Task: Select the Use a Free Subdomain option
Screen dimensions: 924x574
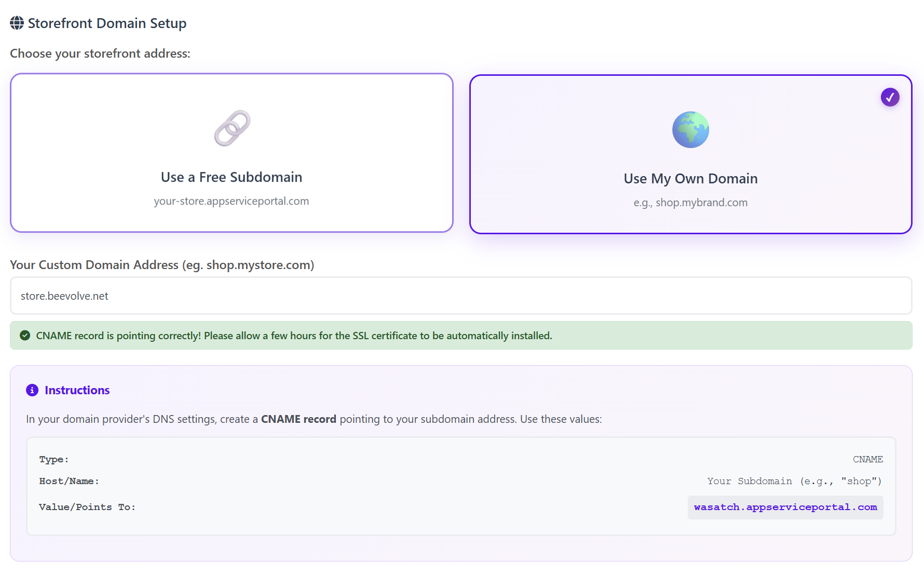Action: 232,177
